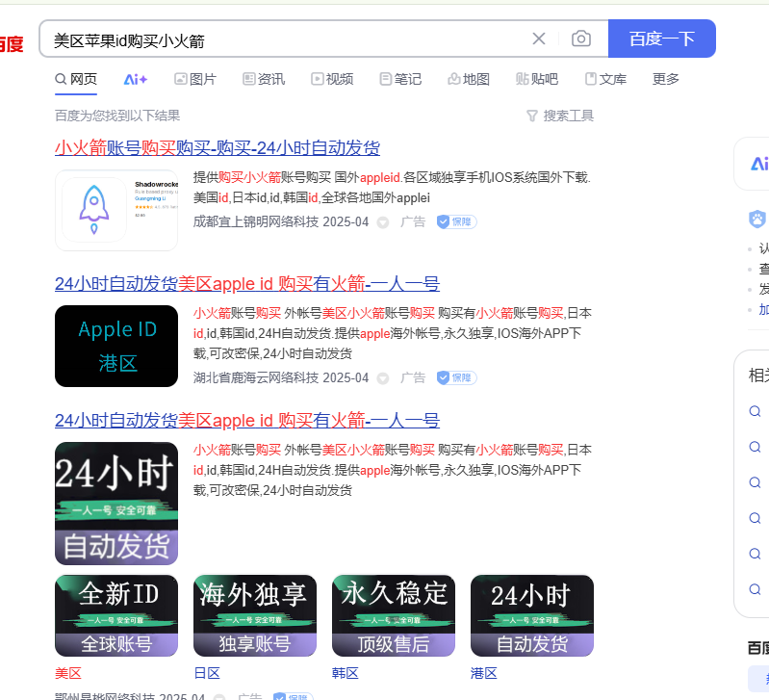
Task: Open image search with the camera icon
Action: [x=580, y=39]
